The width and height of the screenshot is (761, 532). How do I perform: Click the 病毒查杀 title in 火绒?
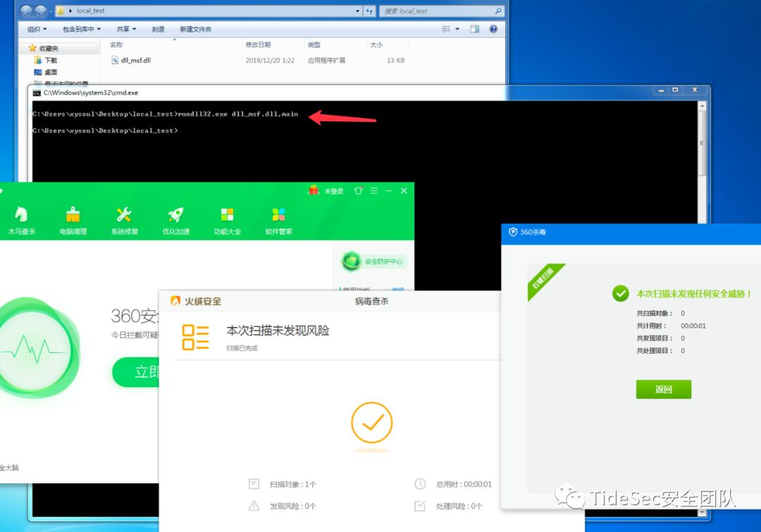(371, 301)
